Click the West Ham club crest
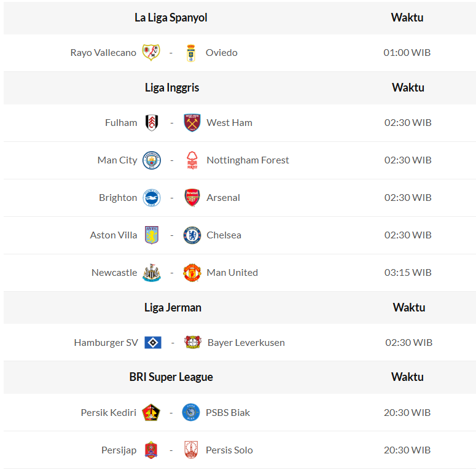Image resolution: width=476 pixels, height=470 pixels. (x=192, y=123)
